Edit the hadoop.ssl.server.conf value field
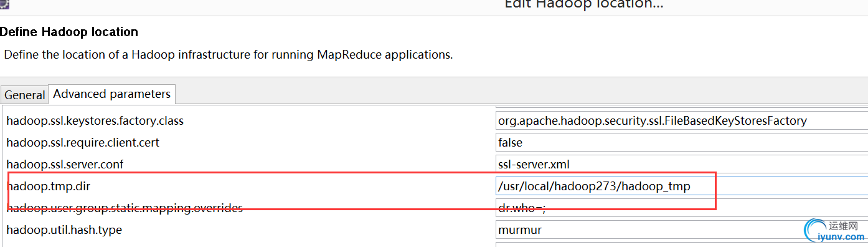 [682, 165]
